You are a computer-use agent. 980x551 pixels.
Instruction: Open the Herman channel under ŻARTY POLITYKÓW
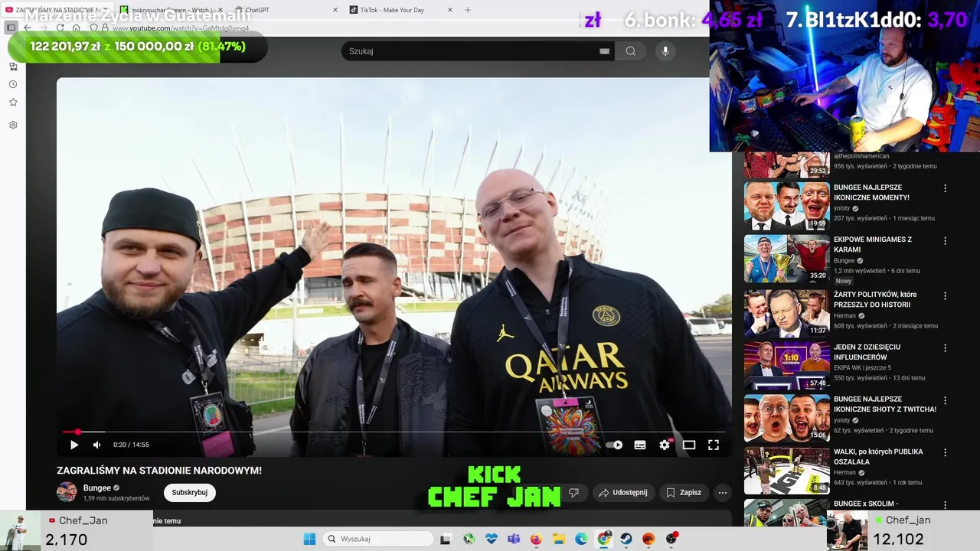844,315
